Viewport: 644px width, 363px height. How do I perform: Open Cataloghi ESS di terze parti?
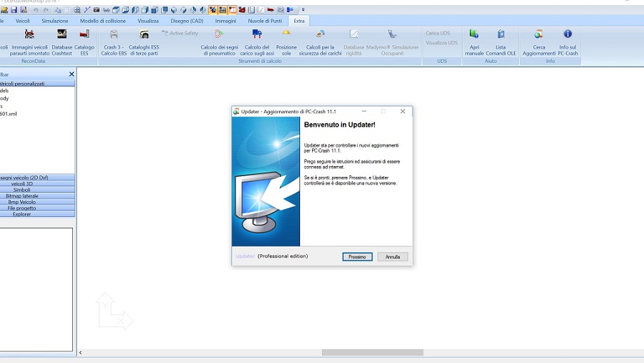point(144,42)
